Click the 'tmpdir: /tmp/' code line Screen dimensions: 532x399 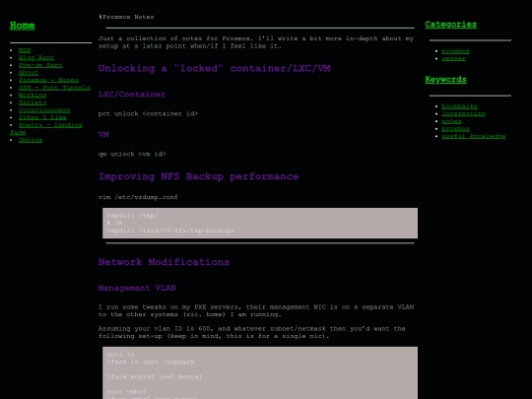pos(132,216)
